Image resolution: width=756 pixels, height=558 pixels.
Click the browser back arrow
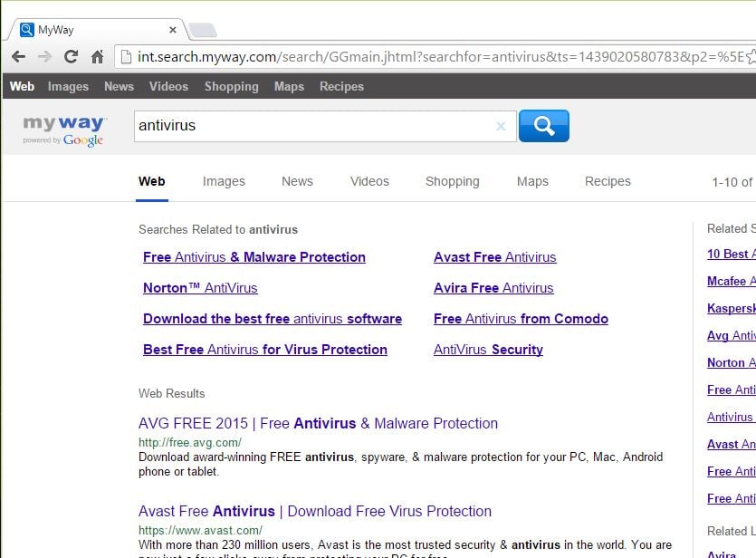tap(18, 57)
